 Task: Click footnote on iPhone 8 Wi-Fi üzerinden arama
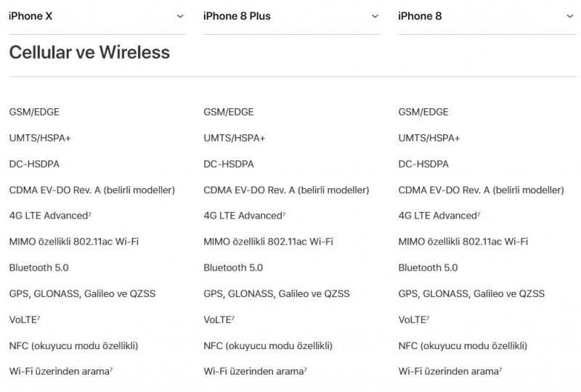click(x=500, y=369)
